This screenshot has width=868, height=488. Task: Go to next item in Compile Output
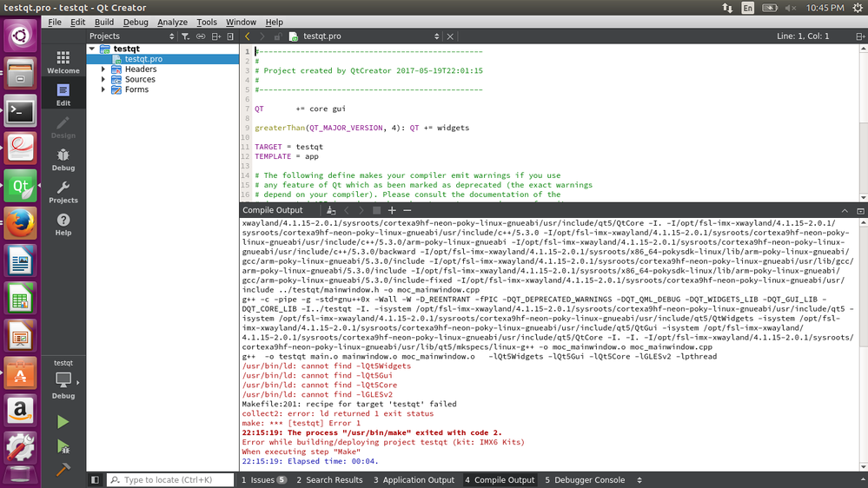(x=361, y=210)
